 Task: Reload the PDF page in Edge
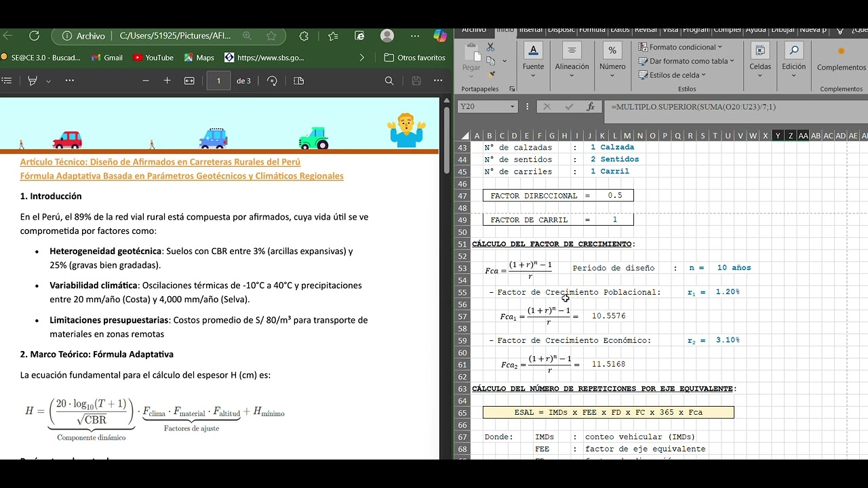tap(34, 36)
